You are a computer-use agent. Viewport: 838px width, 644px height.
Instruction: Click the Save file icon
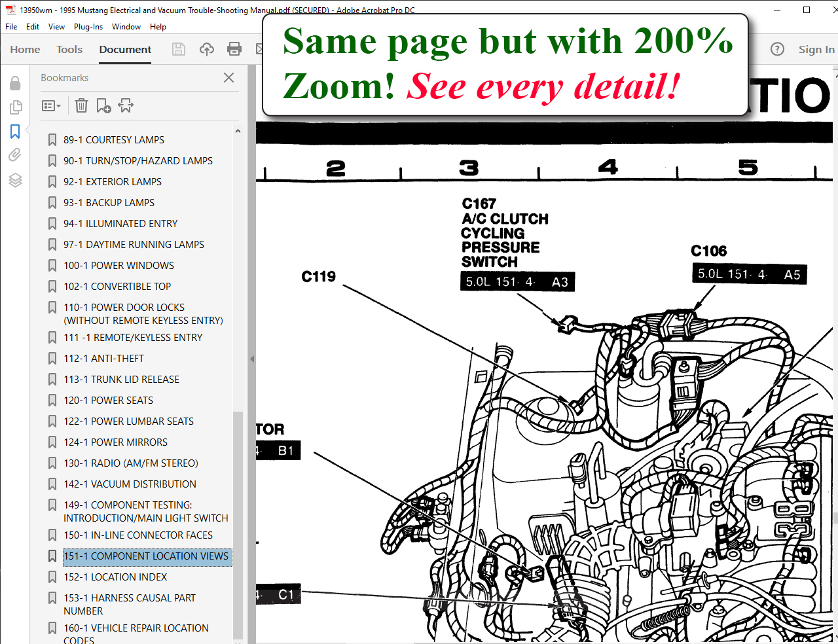click(x=178, y=49)
